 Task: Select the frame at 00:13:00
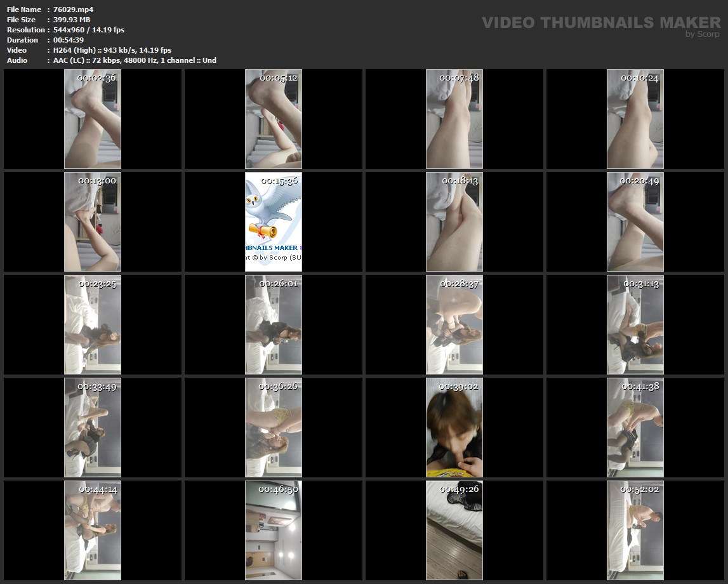pyautogui.click(x=93, y=222)
